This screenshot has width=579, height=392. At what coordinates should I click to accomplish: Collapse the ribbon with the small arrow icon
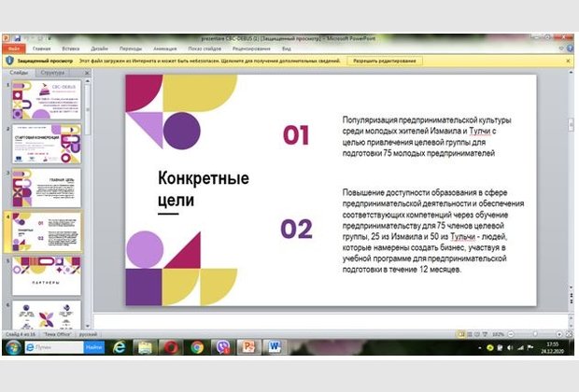(x=561, y=49)
